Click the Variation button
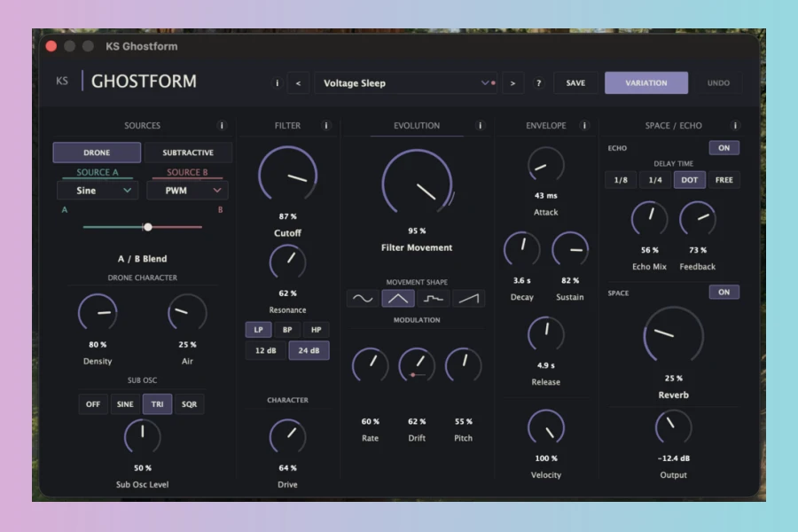Screen dimensions: 798x532 pos(646,83)
